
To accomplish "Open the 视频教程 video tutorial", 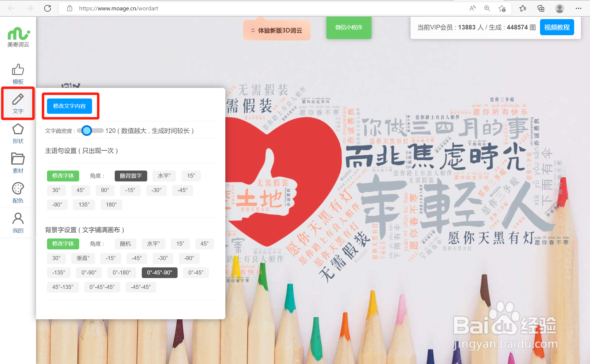I will point(557,27).
